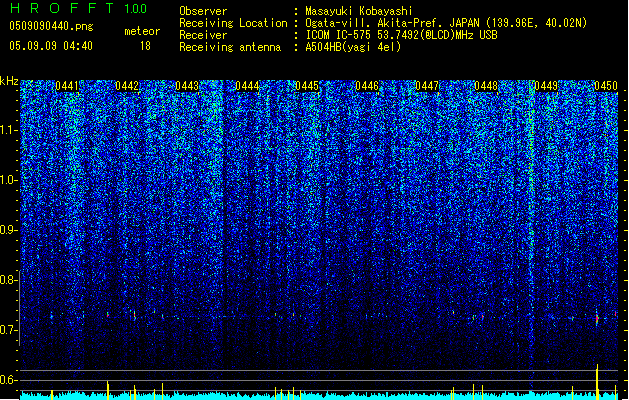
Task: Click the 0450 time marker
Action: point(606,86)
